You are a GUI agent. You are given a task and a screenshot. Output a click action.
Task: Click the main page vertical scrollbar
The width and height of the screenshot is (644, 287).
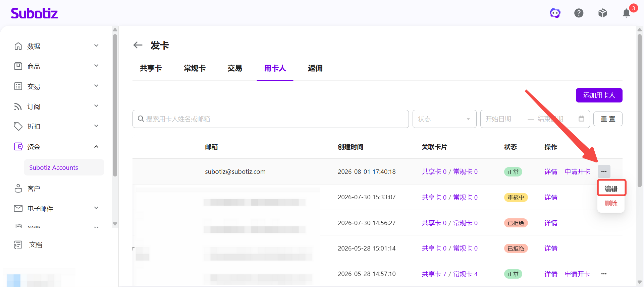[639, 110]
